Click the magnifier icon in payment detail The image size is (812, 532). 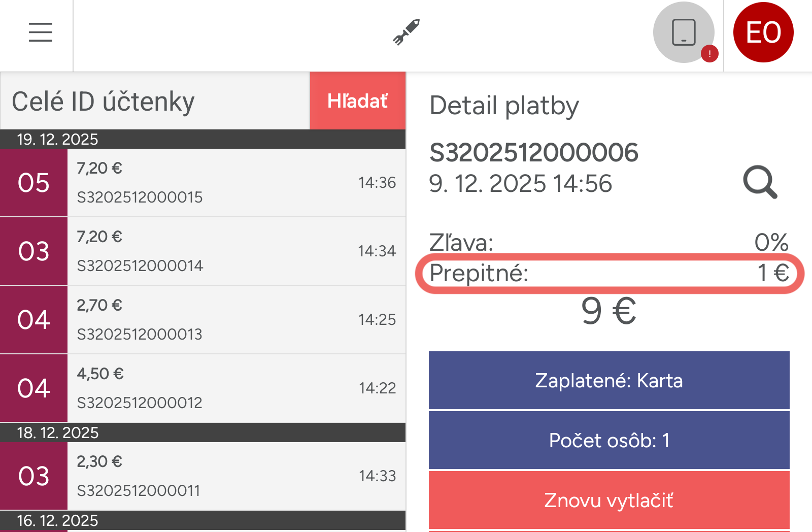[760, 182]
